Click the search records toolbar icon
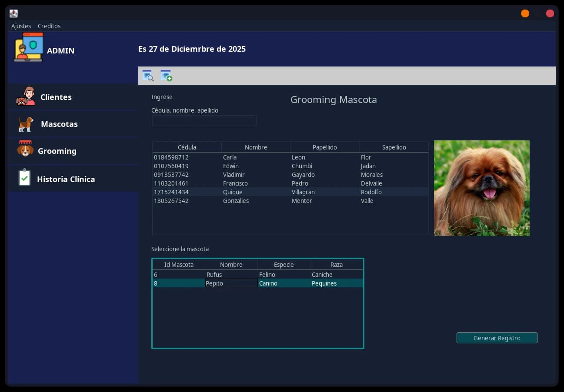564x392 pixels. pos(148,76)
